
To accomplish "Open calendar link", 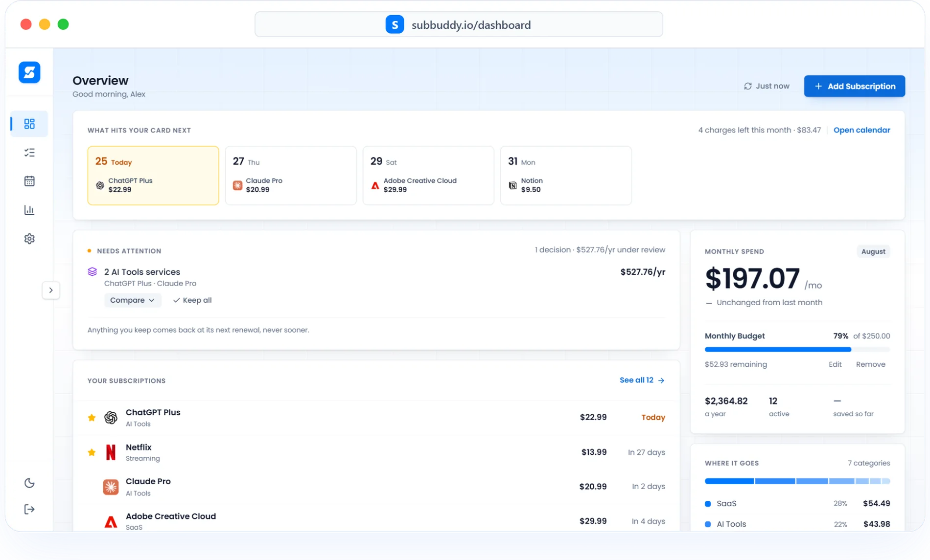I will click(x=861, y=130).
